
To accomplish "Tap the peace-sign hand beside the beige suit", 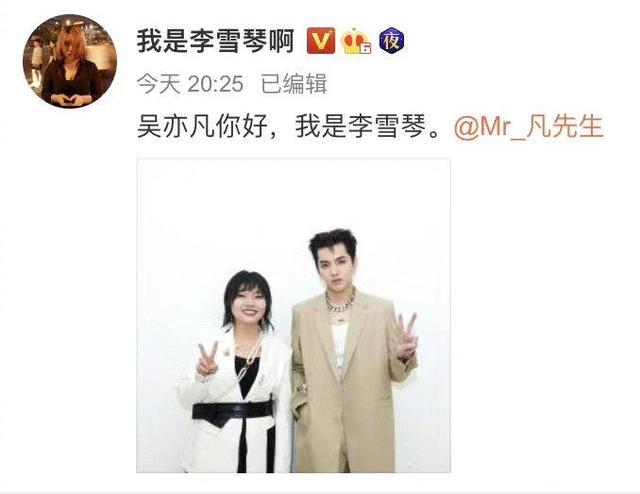I will tap(406, 337).
